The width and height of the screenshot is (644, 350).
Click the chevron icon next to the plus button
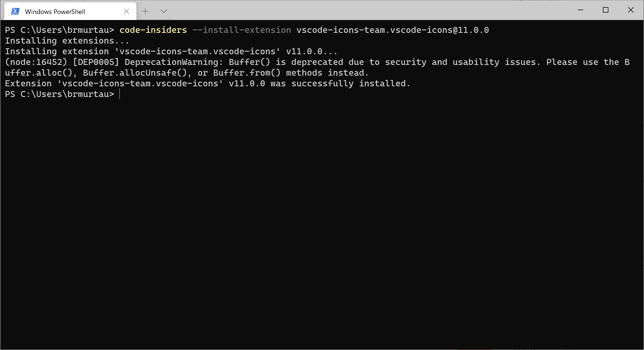coord(164,11)
